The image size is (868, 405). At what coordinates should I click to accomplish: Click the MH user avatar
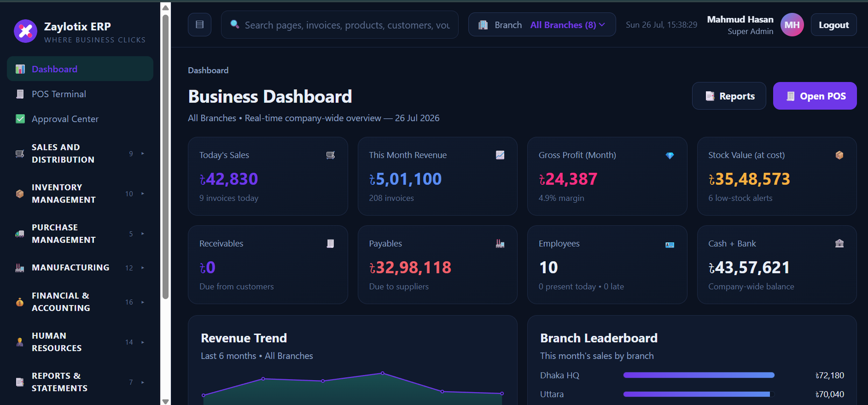click(x=792, y=25)
